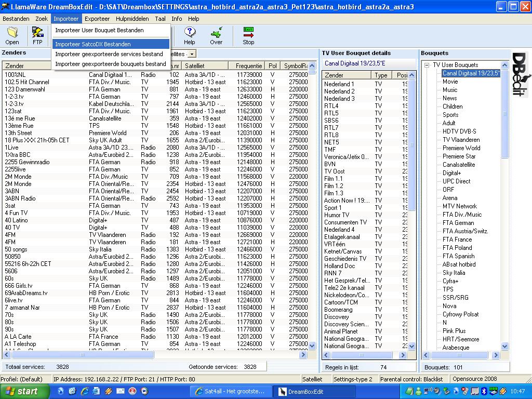
Task: Select the UPC Direct bouquet
Action: [x=456, y=181]
